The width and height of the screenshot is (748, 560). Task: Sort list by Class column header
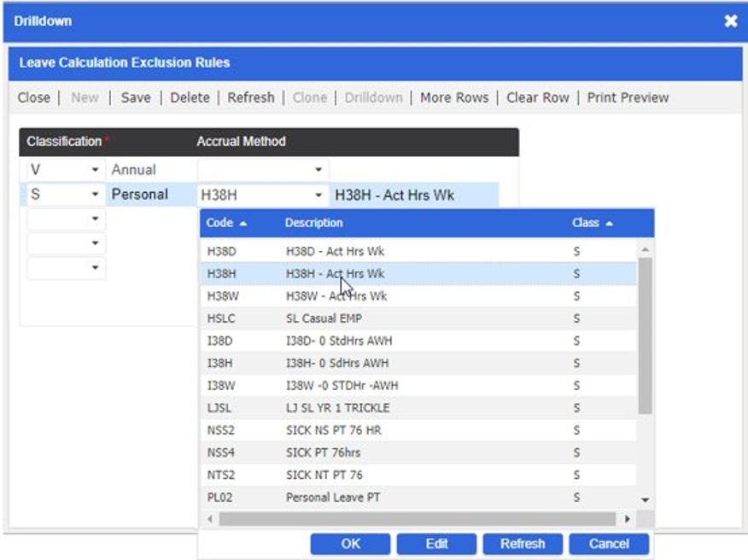pos(592,223)
